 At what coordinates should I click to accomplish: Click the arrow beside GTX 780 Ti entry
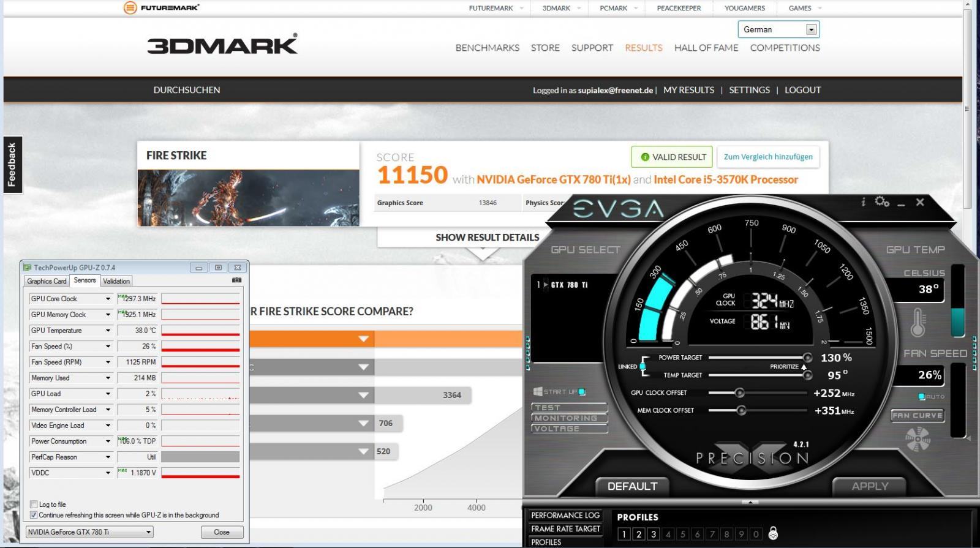545,285
